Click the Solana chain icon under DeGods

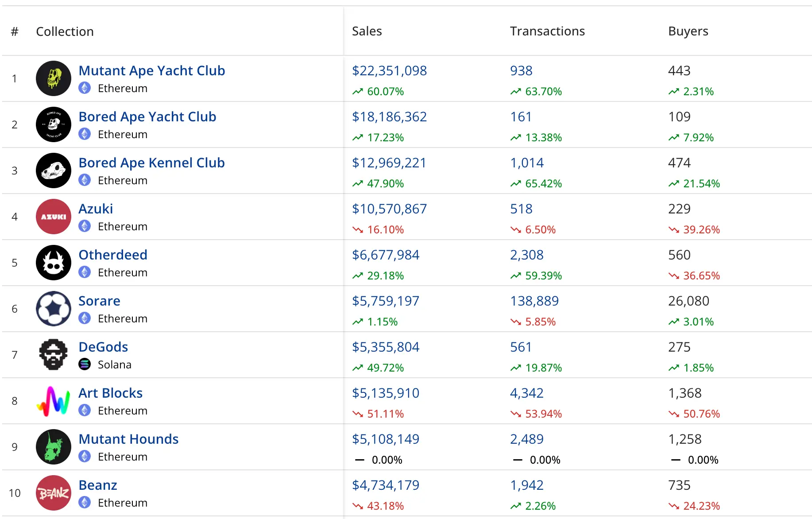click(x=85, y=364)
